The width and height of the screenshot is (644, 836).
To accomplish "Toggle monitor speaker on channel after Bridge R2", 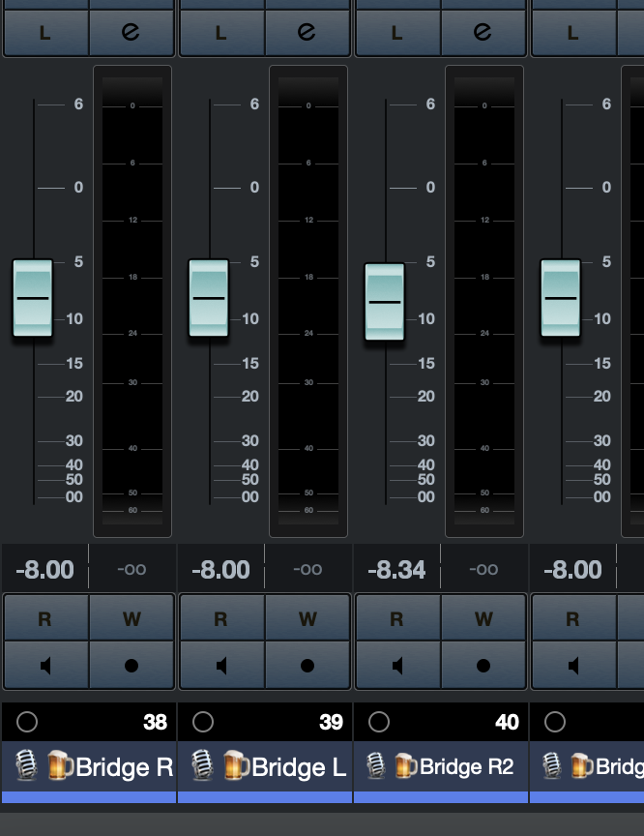I will coord(573,665).
